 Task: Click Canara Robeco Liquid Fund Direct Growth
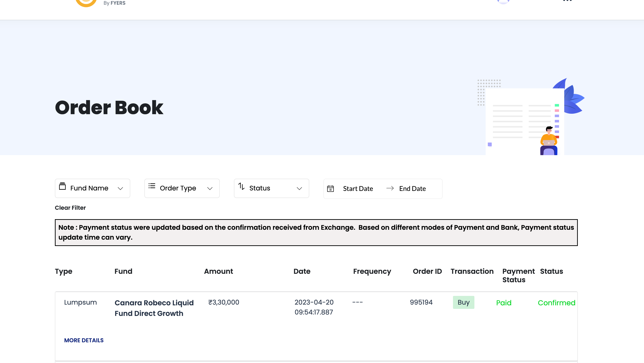click(x=154, y=308)
